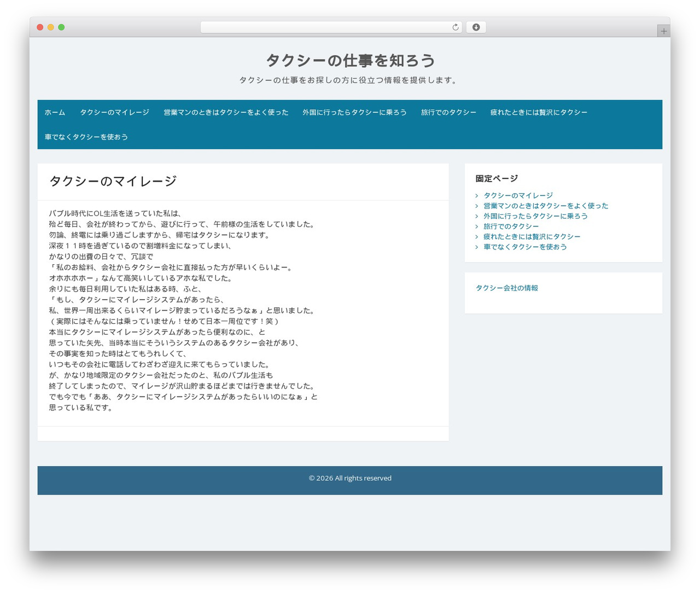Image resolution: width=700 pixels, height=593 pixels.
Task: Open 疲れたときには贅沢にタクシー in the navigation bar
Action: [539, 112]
